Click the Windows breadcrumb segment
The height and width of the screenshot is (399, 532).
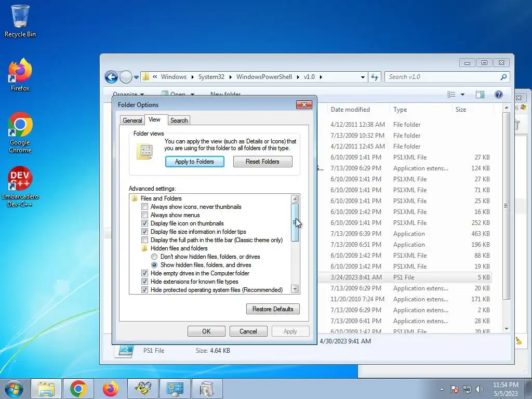pos(174,77)
